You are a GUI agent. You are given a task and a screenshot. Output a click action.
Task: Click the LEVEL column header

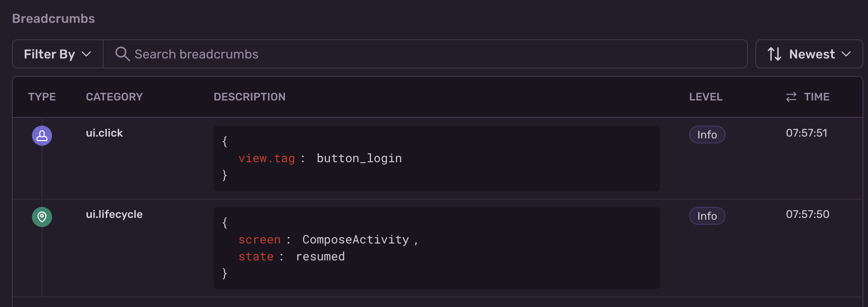point(706,96)
